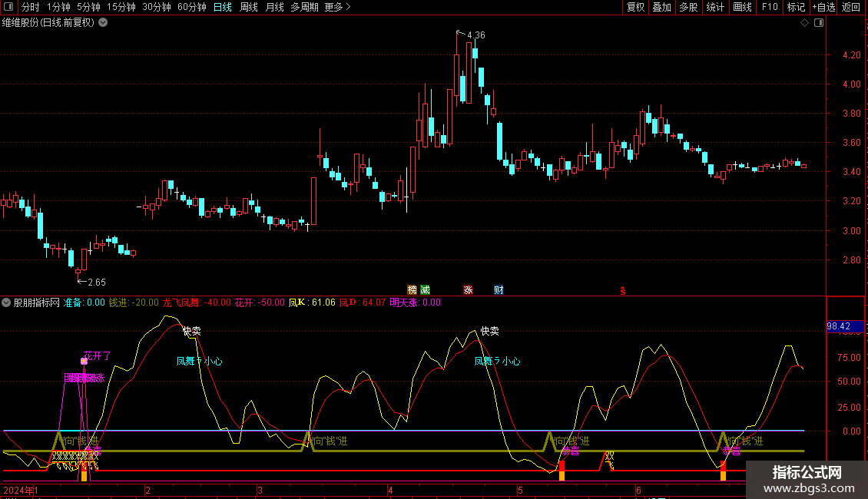The image size is (868, 499).
Task: Click the 2.65 low price label
Action: [96, 283]
